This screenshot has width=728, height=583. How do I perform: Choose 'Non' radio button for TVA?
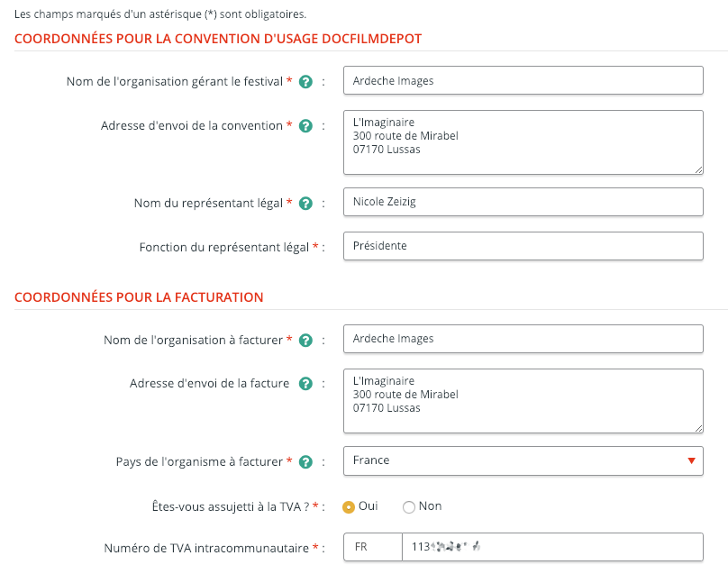point(409,507)
